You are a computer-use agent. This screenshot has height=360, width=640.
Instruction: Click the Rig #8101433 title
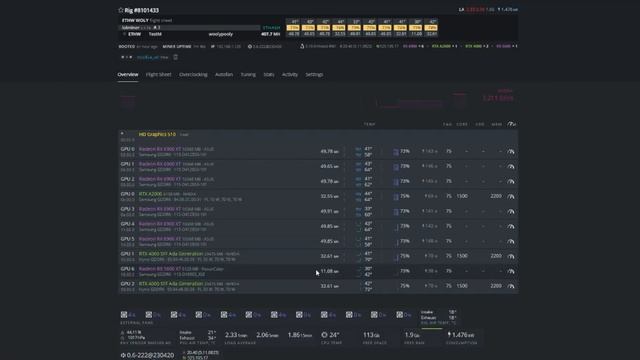pyautogui.click(x=142, y=10)
